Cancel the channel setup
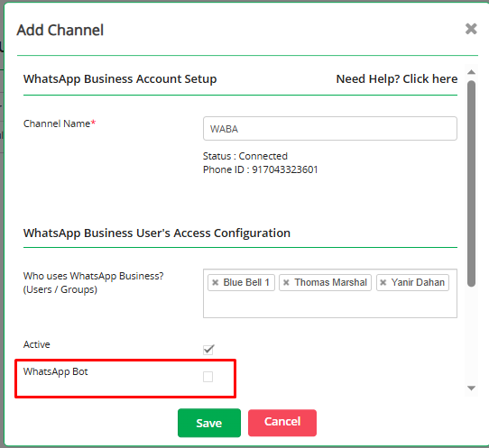489x448 pixels. click(282, 423)
